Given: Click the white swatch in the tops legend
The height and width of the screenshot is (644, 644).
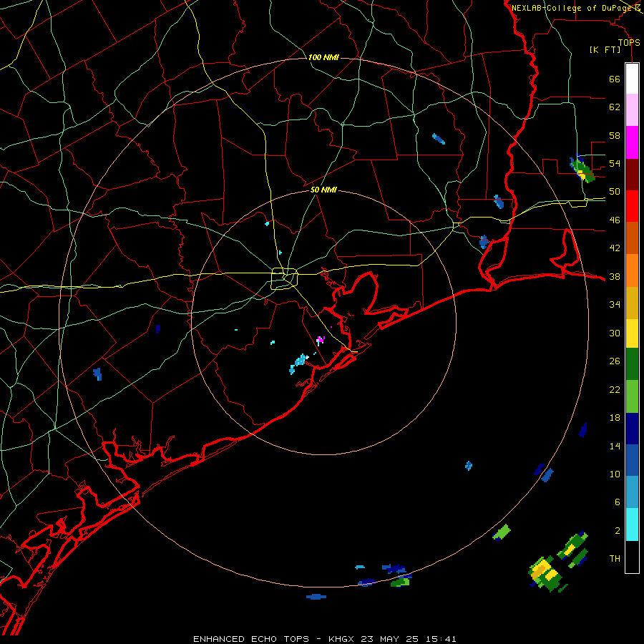Looking at the screenshot, I should click(x=632, y=79).
